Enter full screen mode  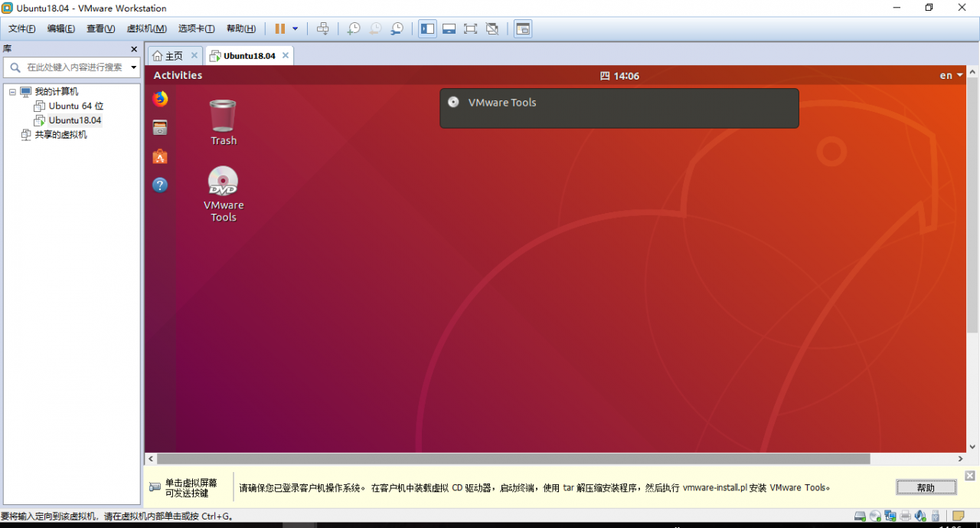click(x=470, y=29)
